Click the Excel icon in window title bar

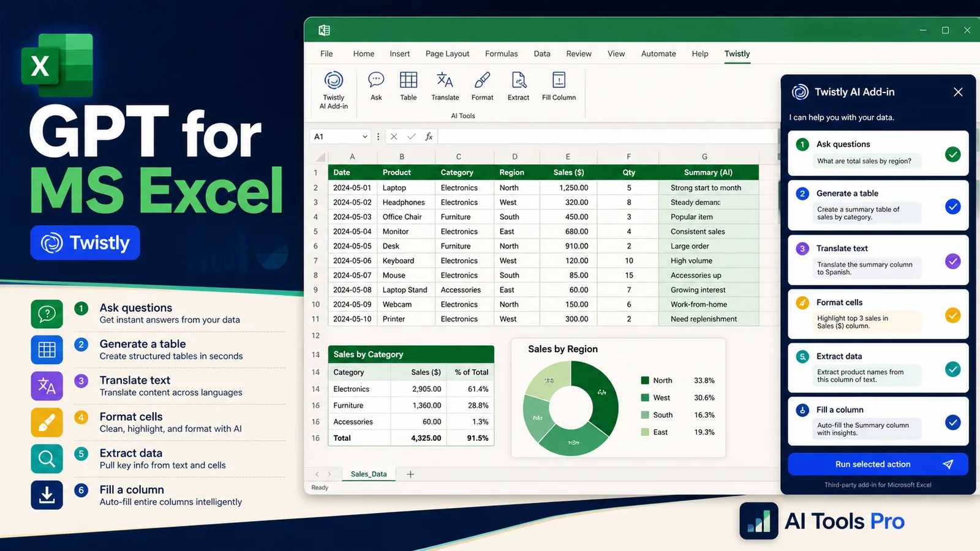pyautogui.click(x=324, y=30)
